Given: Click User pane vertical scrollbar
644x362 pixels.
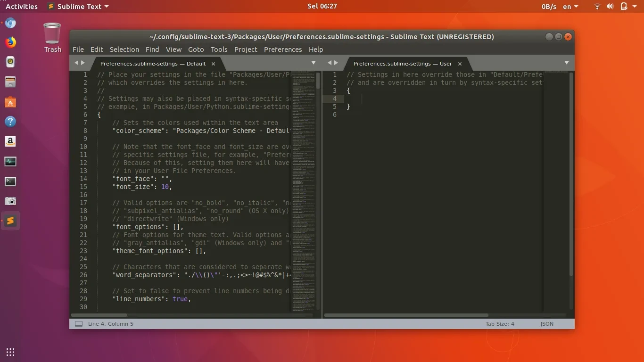Looking at the screenshot, I should (571, 174).
